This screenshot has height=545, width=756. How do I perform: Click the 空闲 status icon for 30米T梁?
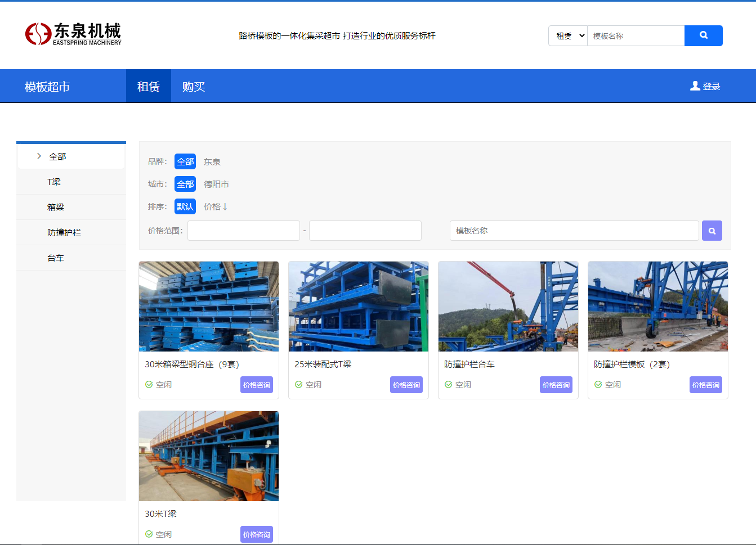tap(149, 534)
